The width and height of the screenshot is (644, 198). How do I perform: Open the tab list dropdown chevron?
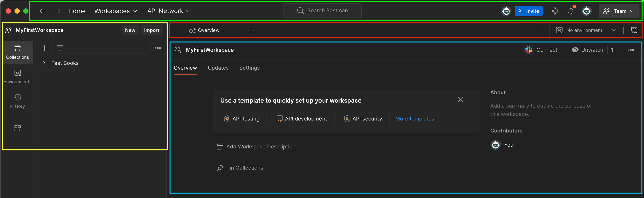click(540, 30)
